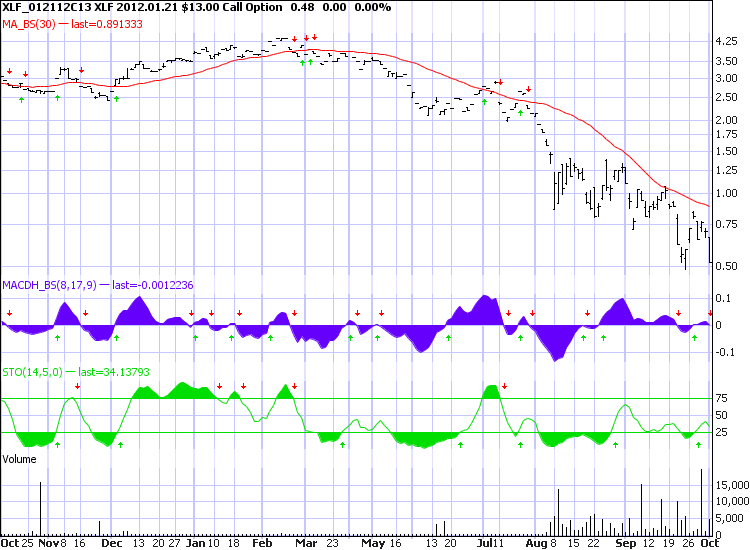Click the red down arrow at MACD panel's right edge
The width and height of the screenshot is (750, 550).
[x=711, y=300]
